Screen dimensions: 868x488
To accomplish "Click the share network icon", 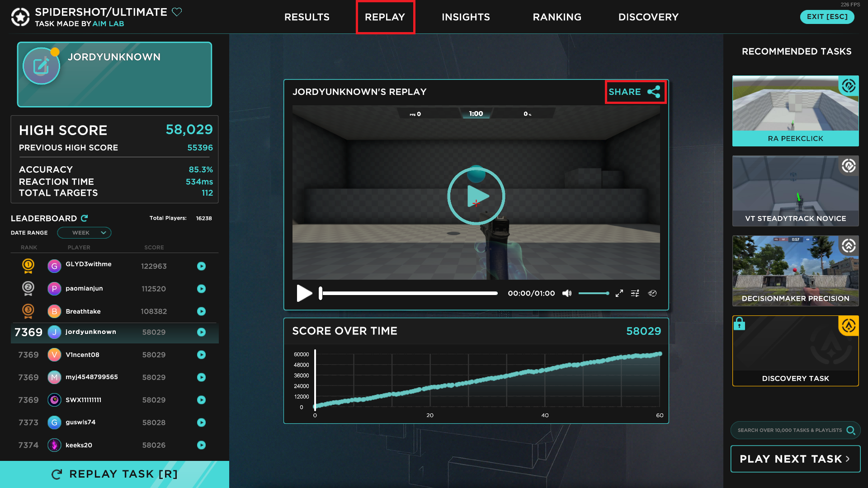I will click(x=654, y=92).
